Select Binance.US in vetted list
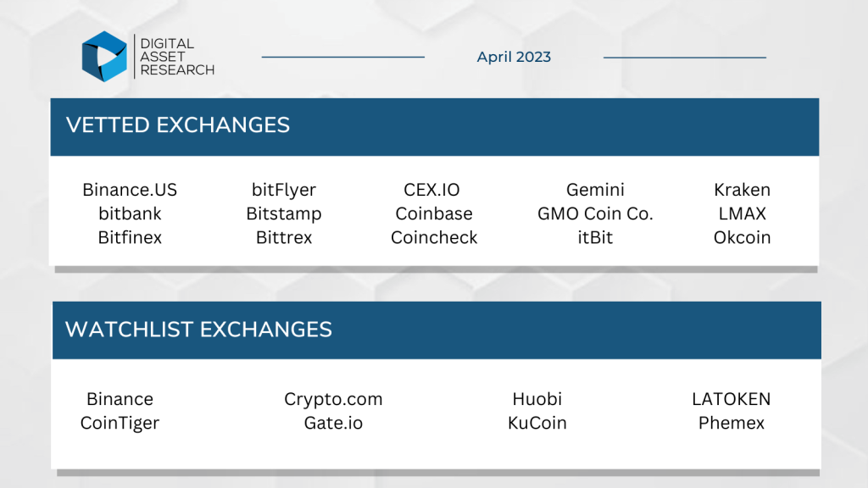 [x=130, y=190]
